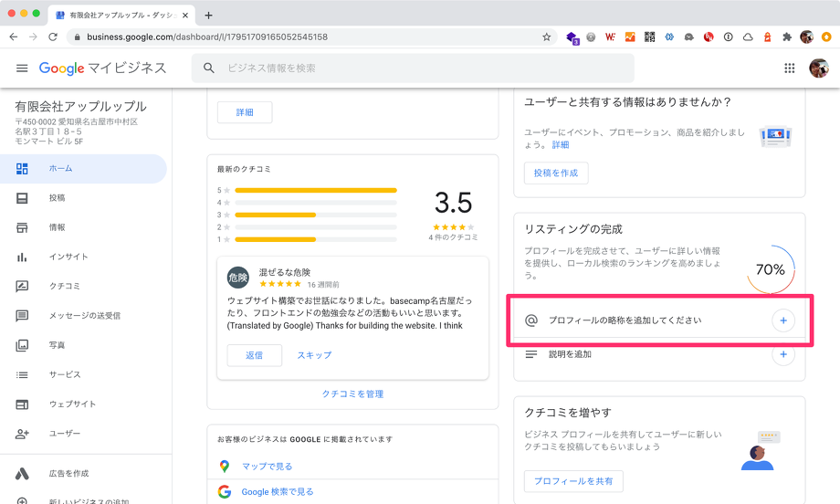Screen dimensions: 840x504
Task: Click the 混ぜるな危険 reviewer avatar
Action: click(x=237, y=278)
